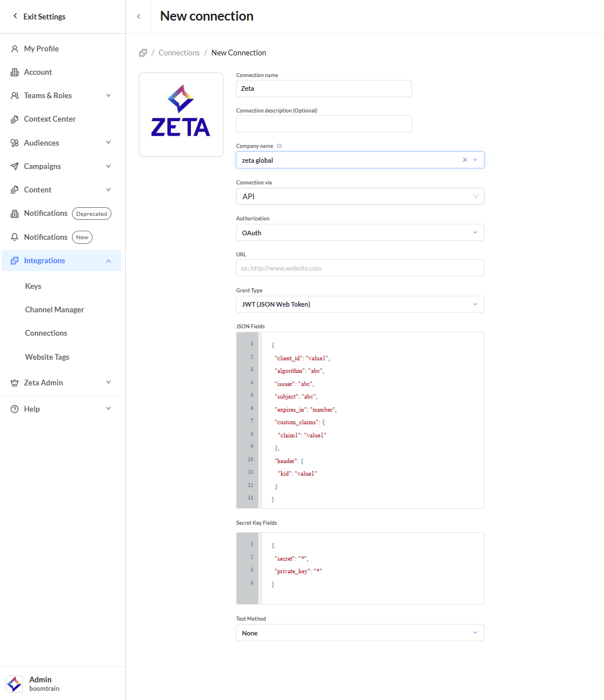
Task: Open the Test Method dropdown
Action: [360, 633]
